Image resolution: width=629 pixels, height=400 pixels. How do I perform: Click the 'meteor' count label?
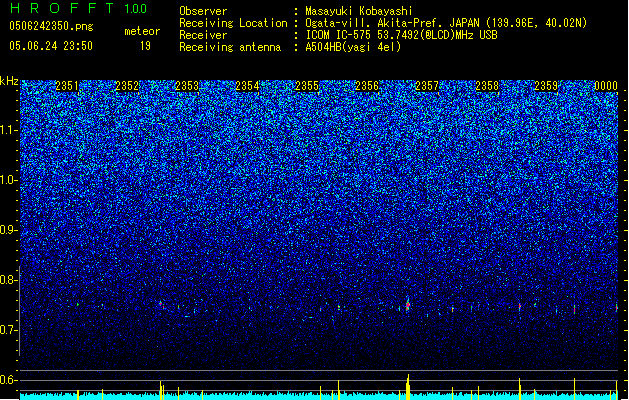point(142,31)
